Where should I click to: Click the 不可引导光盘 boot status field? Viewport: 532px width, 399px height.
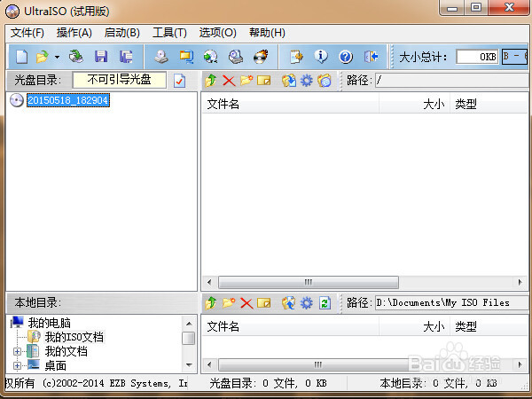tap(120, 80)
